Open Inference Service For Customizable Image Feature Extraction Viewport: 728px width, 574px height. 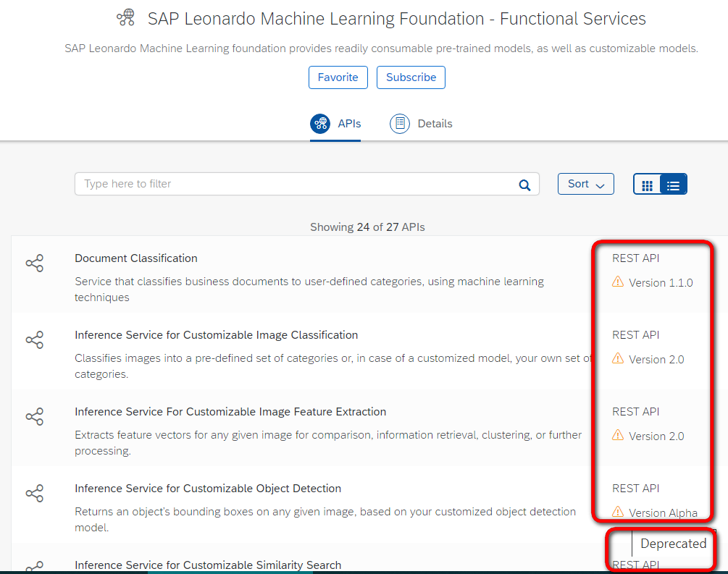tap(230, 412)
